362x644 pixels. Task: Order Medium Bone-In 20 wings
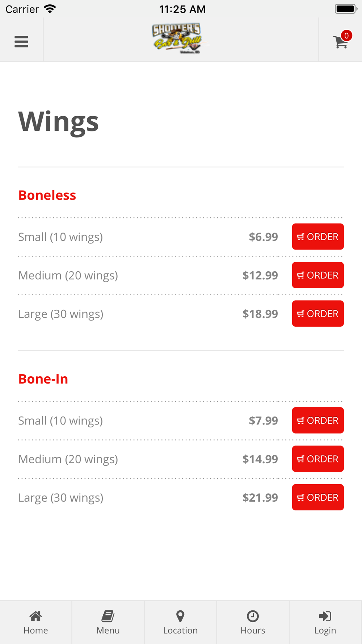[x=317, y=459]
